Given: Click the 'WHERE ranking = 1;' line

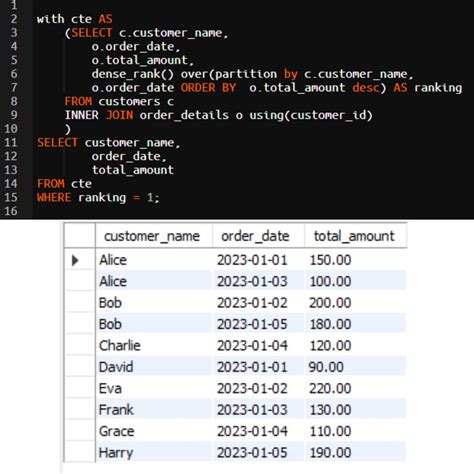Looking at the screenshot, I should pos(98,197).
